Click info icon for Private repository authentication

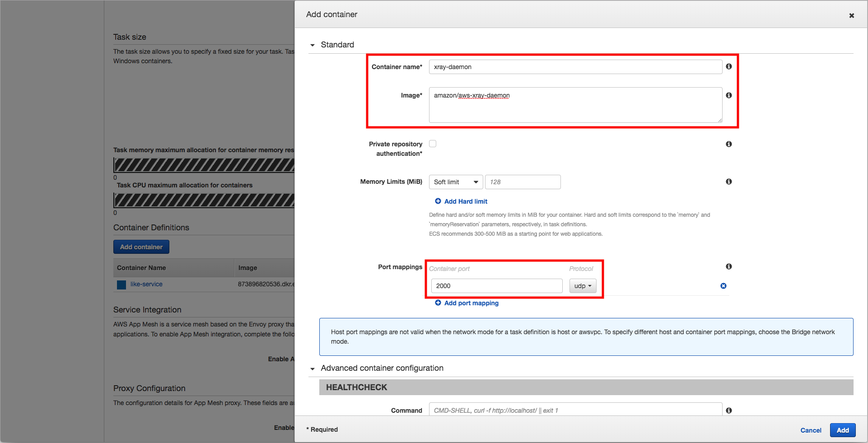pyautogui.click(x=728, y=144)
